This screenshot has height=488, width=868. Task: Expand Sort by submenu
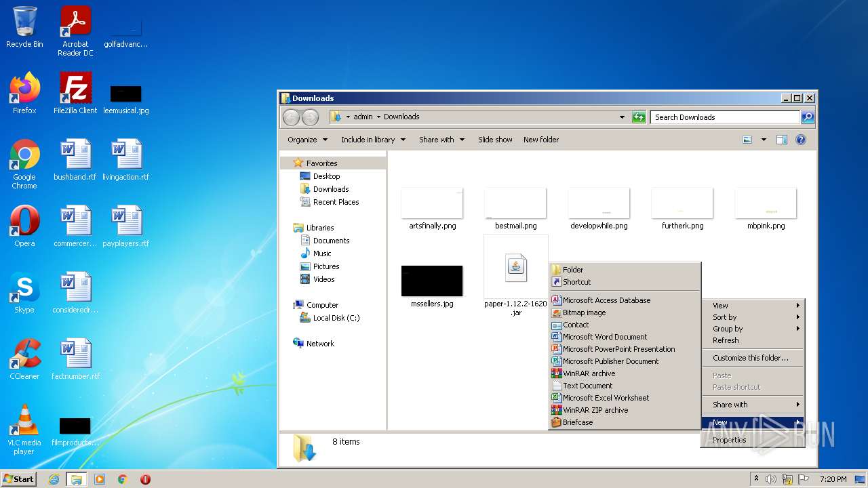point(753,317)
